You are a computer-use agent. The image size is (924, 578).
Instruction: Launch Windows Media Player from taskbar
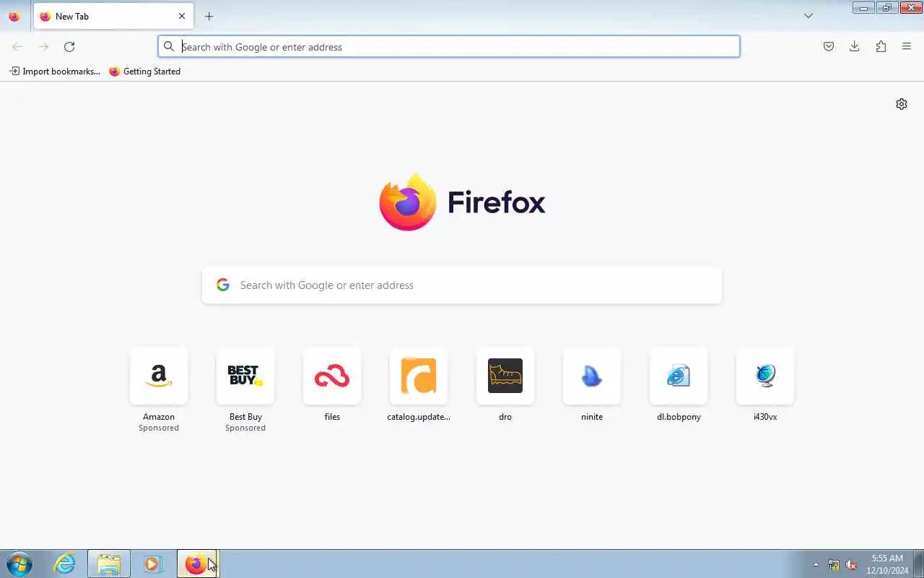153,564
